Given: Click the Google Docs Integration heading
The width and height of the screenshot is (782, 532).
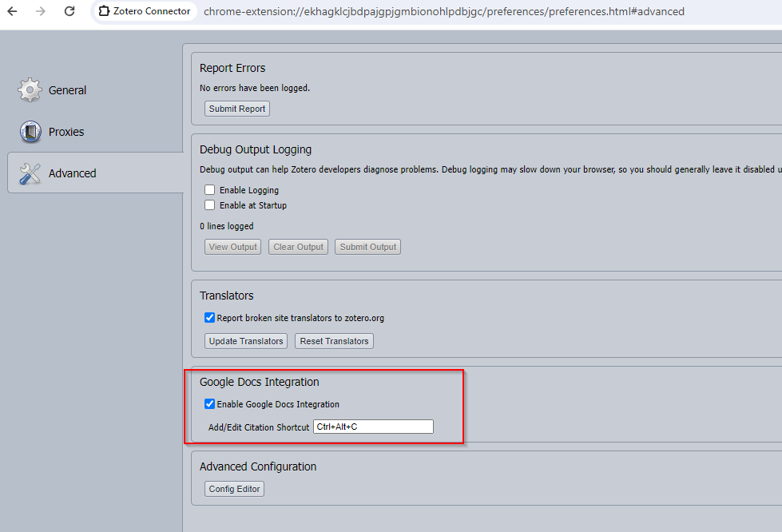Looking at the screenshot, I should [260, 382].
